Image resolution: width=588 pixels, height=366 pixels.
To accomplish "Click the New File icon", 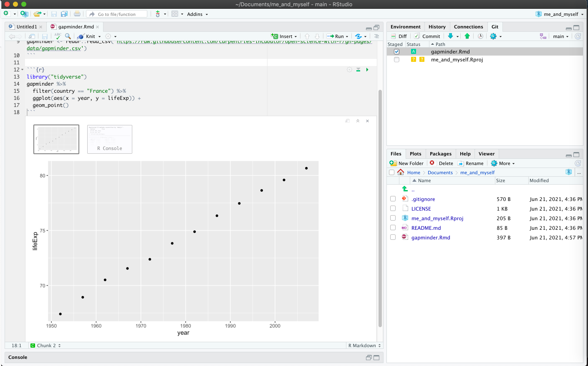I will coord(6,14).
